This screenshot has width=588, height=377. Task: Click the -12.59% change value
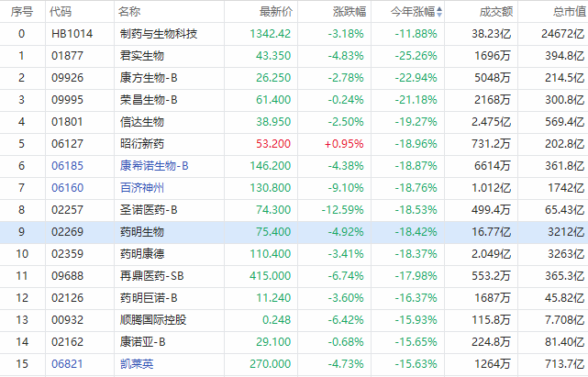[x=343, y=210]
